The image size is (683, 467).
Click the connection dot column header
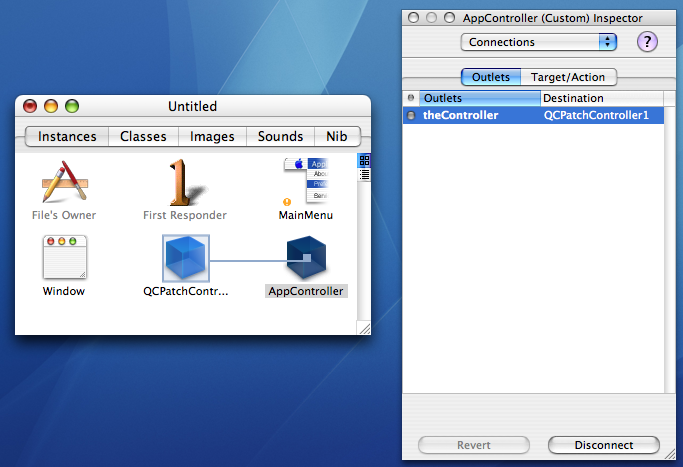(410, 98)
